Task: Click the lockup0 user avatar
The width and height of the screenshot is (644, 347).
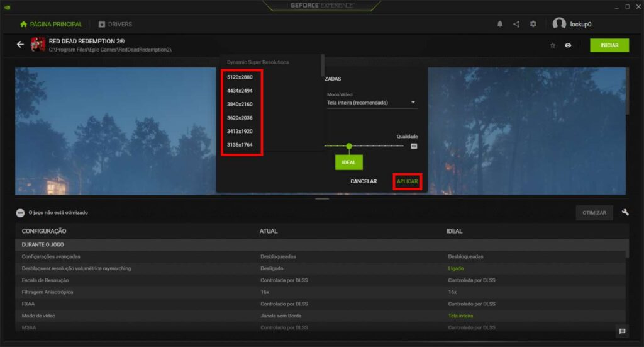Action: point(558,24)
